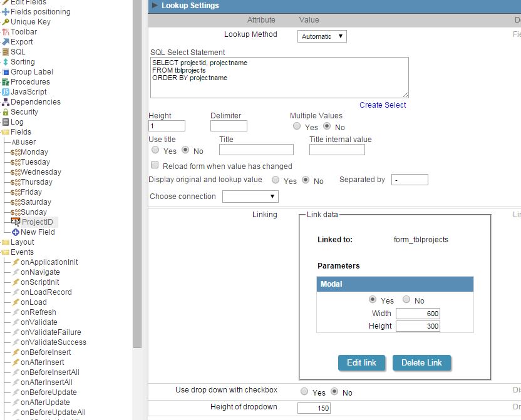This screenshot has width=521, height=420.
Task: Click the Export arrow icon
Action: tap(5, 42)
